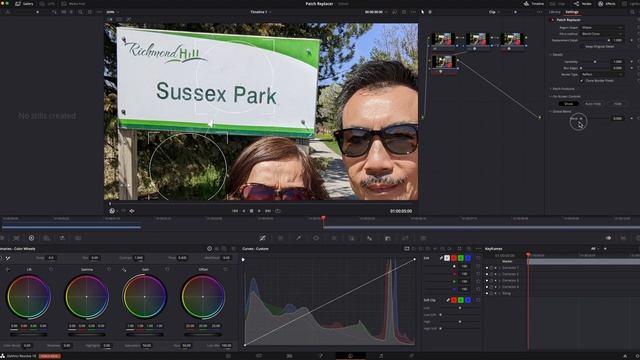This screenshot has width=640, height=360.
Task: Select Auto Hide on-screen controls
Action: tap(593, 104)
